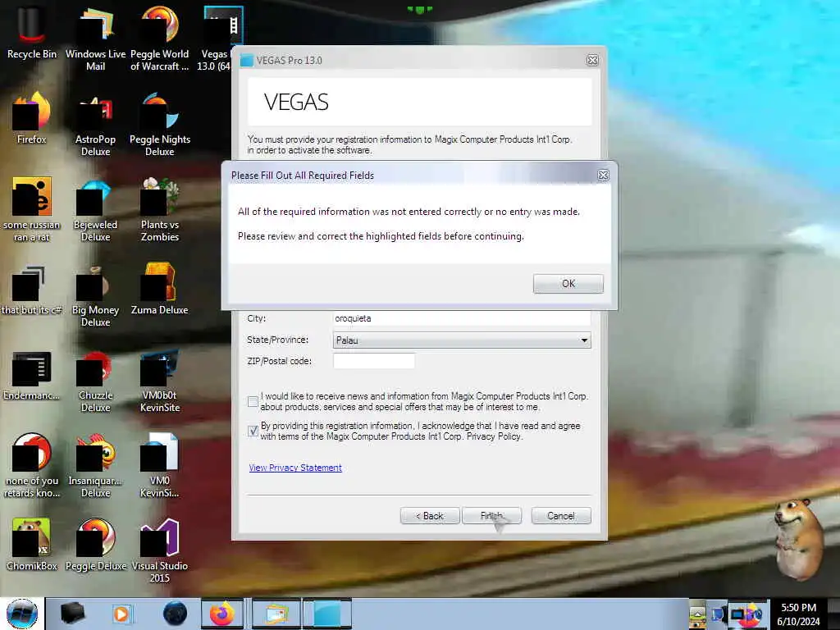The width and height of the screenshot is (840, 630).
Task: Click the black box taskbar icon
Action: pyautogui.click(x=73, y=614)
